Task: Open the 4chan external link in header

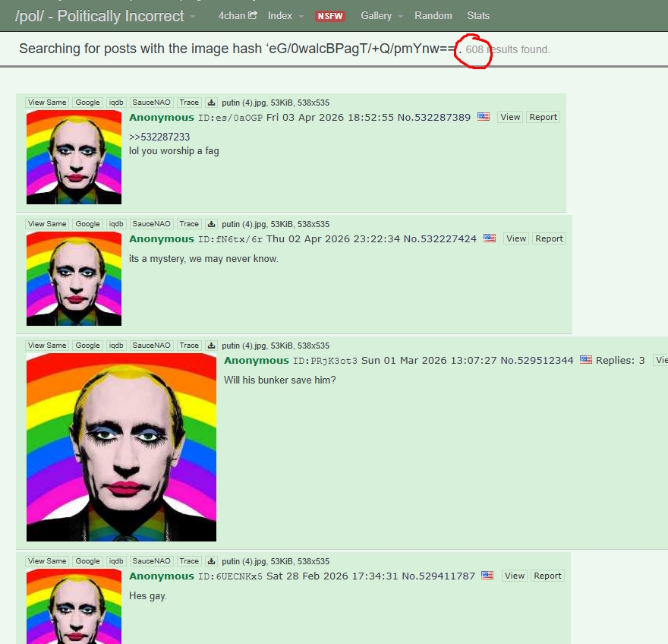Action: click(x=238, y=16)
